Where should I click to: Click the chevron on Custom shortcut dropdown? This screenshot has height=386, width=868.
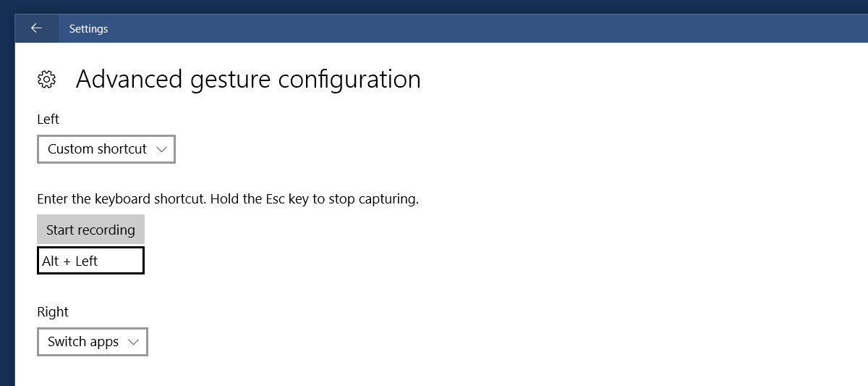161,149
